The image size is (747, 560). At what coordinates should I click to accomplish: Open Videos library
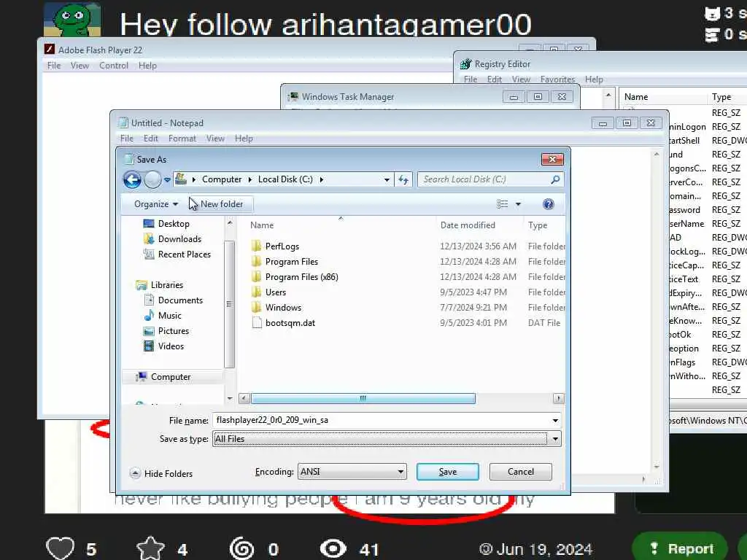171,346
